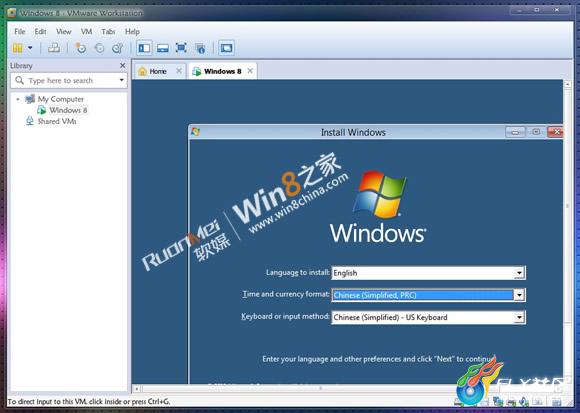Click the 'To direct input to this VM' status text
The image size is (580, 413).
click(88, 402)
